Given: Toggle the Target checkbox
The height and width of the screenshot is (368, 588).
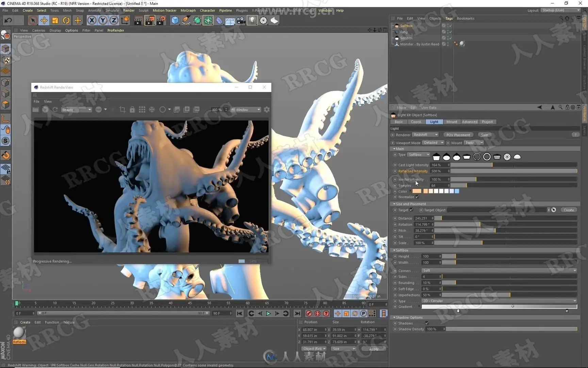Looking at the screenshot, I should 411,210.
